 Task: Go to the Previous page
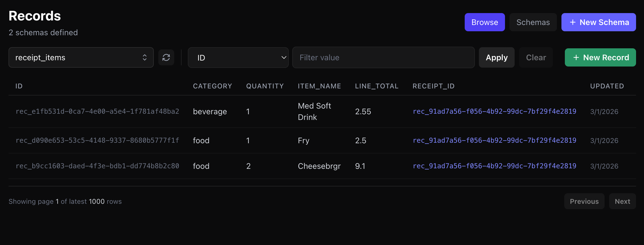(584, 201)
